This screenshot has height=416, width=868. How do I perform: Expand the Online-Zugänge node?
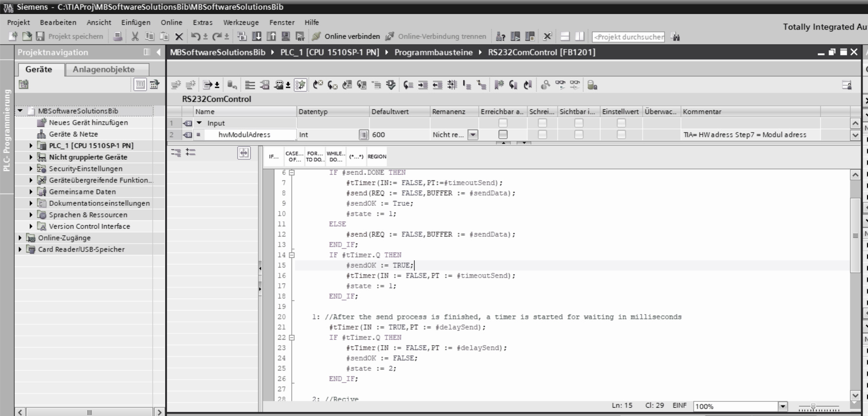click(x=20, y=238)
